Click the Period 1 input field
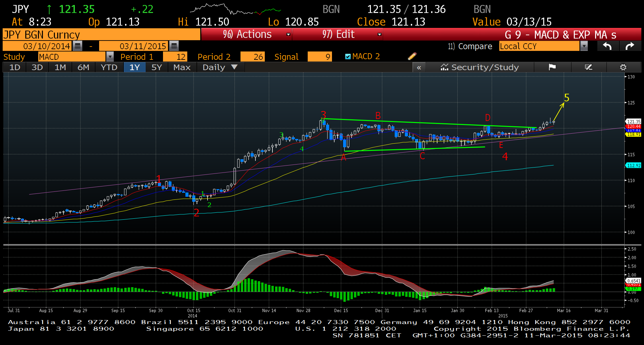Viewport: 644px width, 345px height. pos(176,57)
